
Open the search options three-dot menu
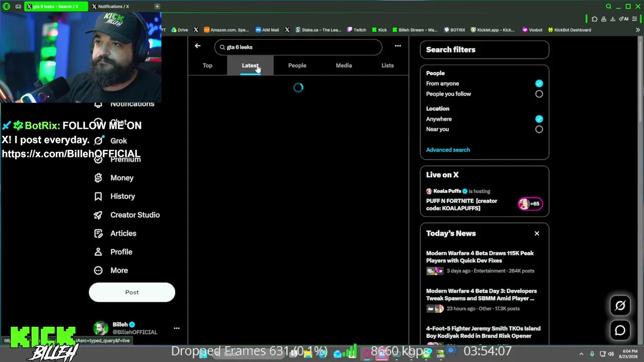(x=398, y=46)
